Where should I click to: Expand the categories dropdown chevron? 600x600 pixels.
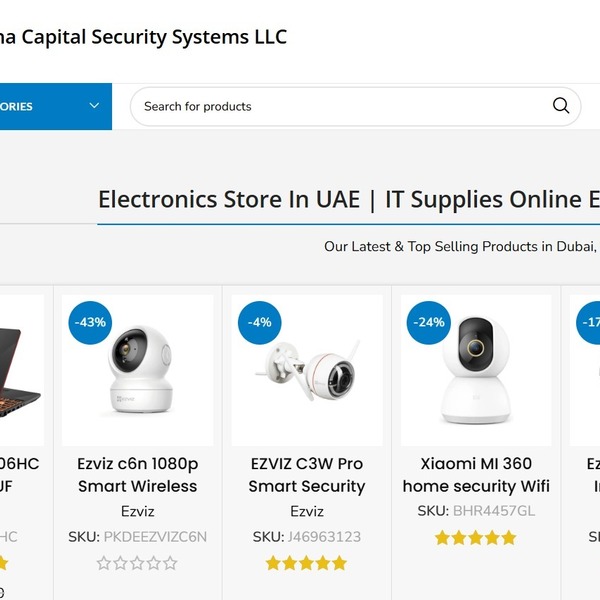(x=94, y=106)
